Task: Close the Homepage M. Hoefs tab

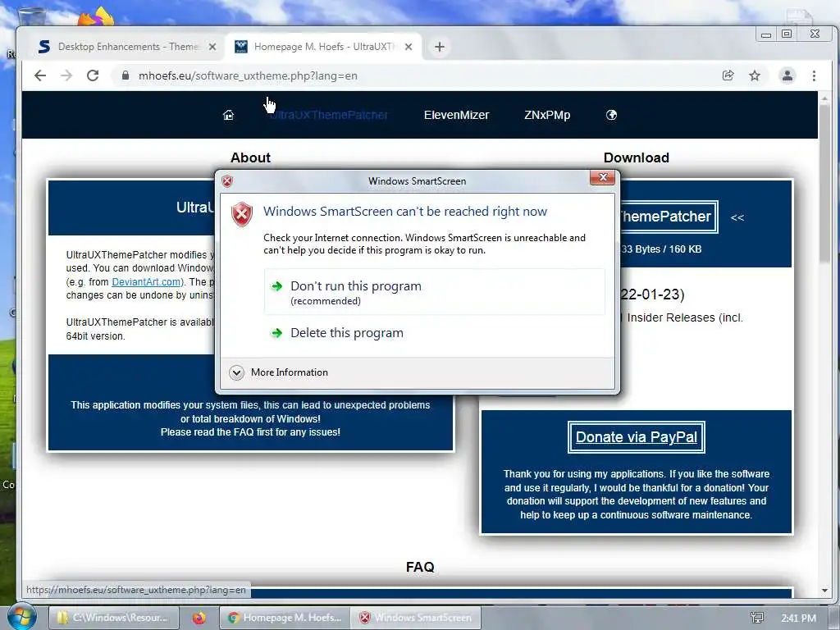Action: coord(409,47)
